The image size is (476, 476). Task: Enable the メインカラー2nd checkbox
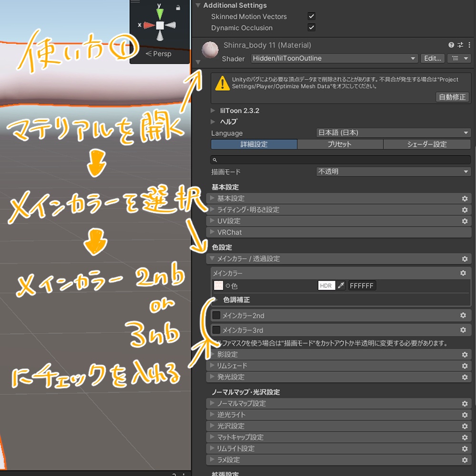coord(216,315)
